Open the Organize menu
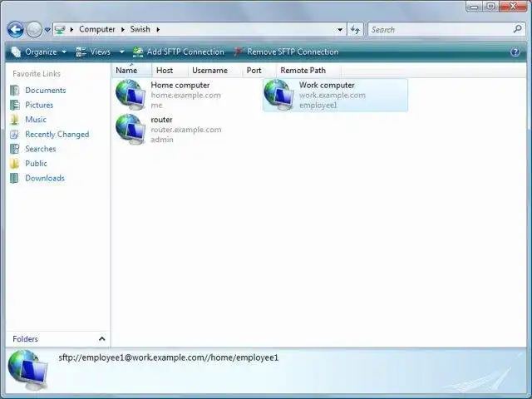Viewport: 532px width, 399px height. 39,52
